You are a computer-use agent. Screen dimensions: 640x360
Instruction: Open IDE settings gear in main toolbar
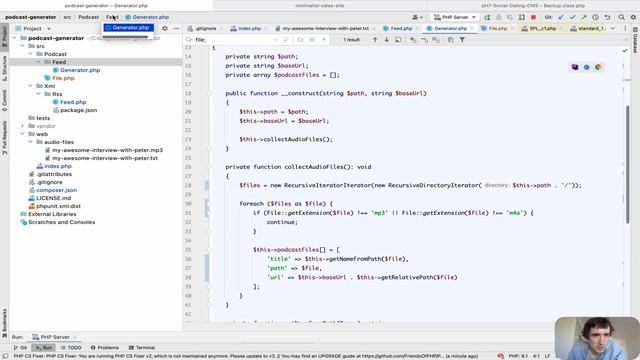pos(633,17)
